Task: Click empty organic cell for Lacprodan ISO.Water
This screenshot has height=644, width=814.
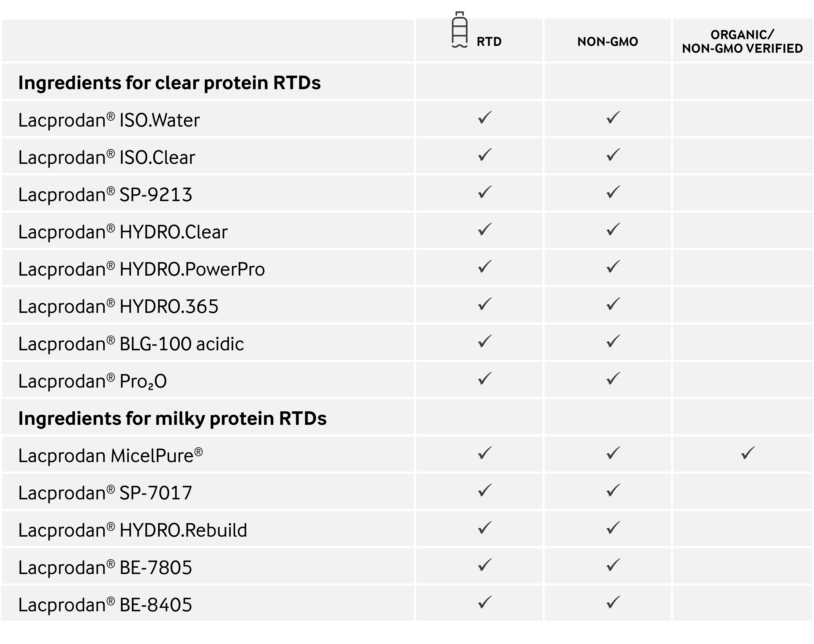Action: (743, 118)
